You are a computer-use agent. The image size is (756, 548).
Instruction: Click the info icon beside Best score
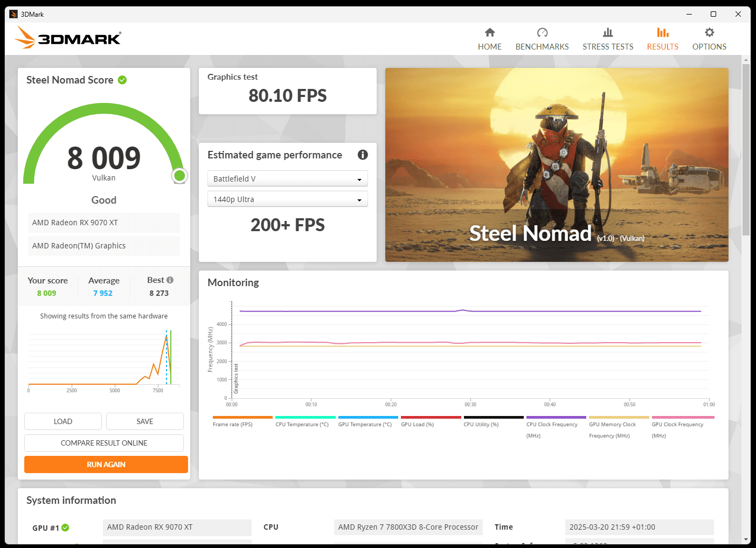(x=170, y=280)
